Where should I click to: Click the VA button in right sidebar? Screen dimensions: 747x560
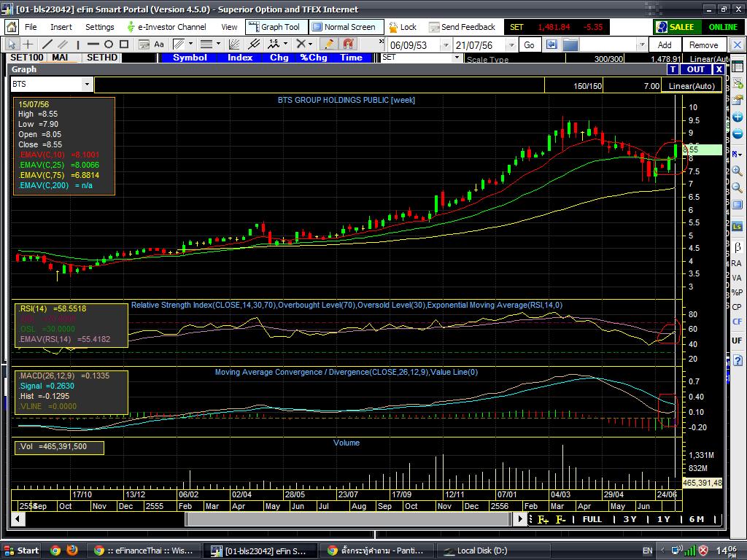(737, 278)
